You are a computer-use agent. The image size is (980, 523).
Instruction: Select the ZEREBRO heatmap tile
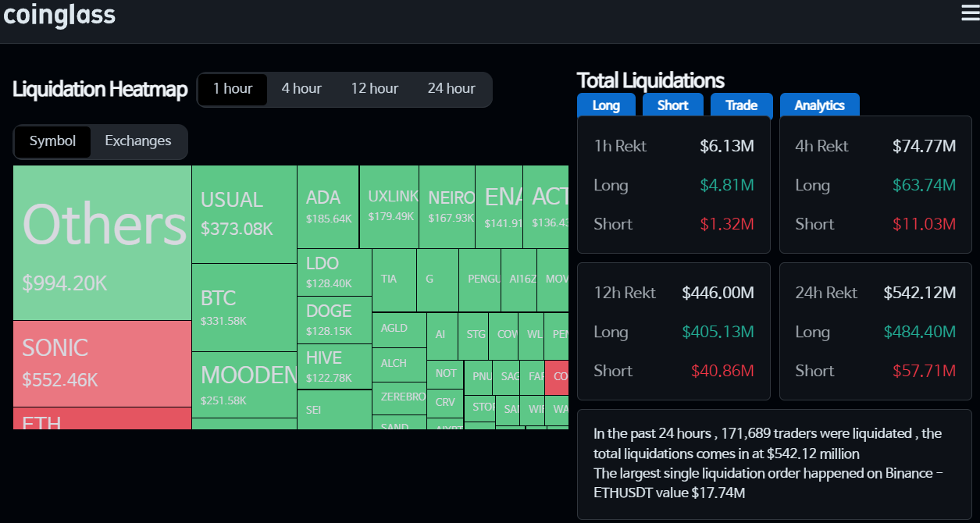tap(399, 398)
